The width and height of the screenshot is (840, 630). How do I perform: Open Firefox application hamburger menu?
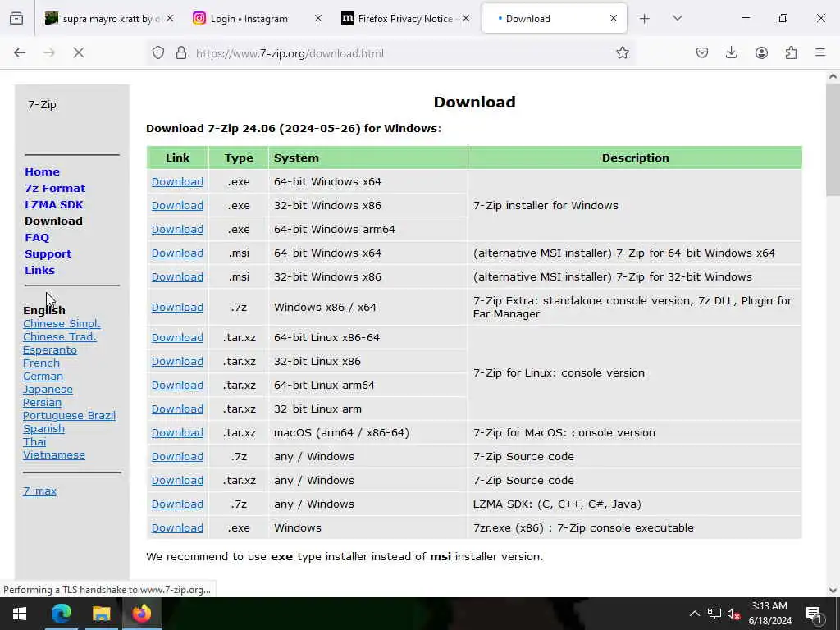820,52
